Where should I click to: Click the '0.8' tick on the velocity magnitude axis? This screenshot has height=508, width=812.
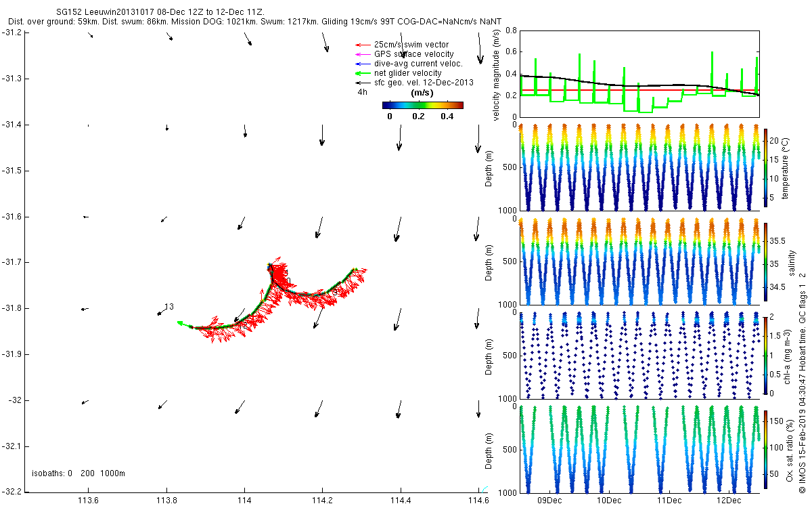[511, 31]
